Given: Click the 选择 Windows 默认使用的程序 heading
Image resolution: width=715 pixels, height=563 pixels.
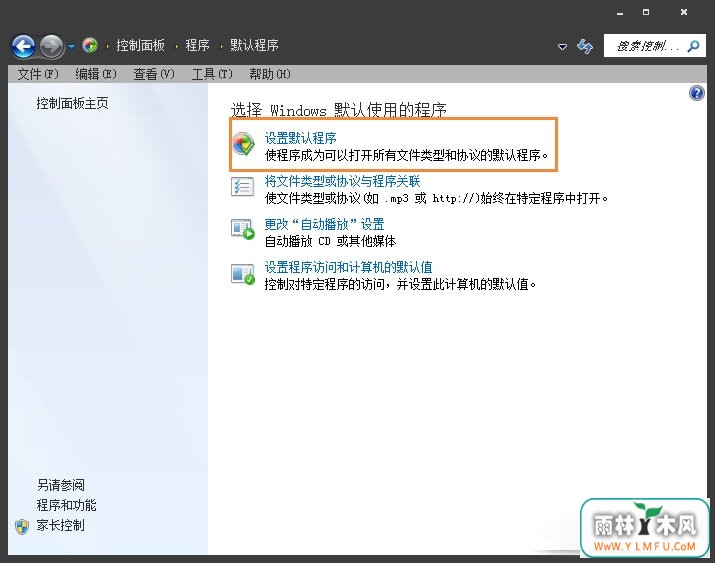Looking at the screenshot, I should 339,110.
